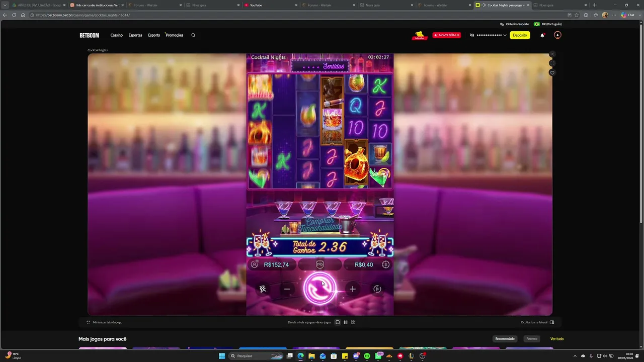This screenshot has width=644, height=362.
Task: Claim the Novo Bônus button
Action: pyautogui.click(x=446, y=35)
